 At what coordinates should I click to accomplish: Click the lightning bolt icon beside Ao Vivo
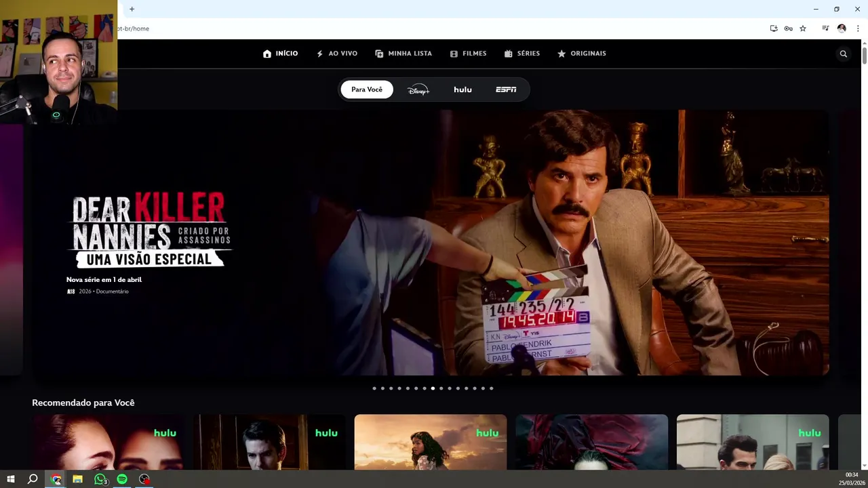point(320,54)
